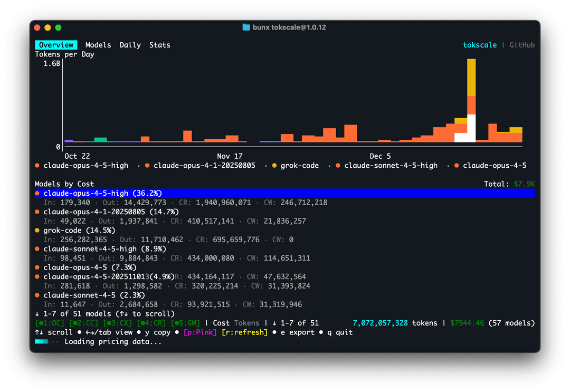Click the grok-code yellow legend dot
Viewport: 570px width, 392px height.
point(274,166)
